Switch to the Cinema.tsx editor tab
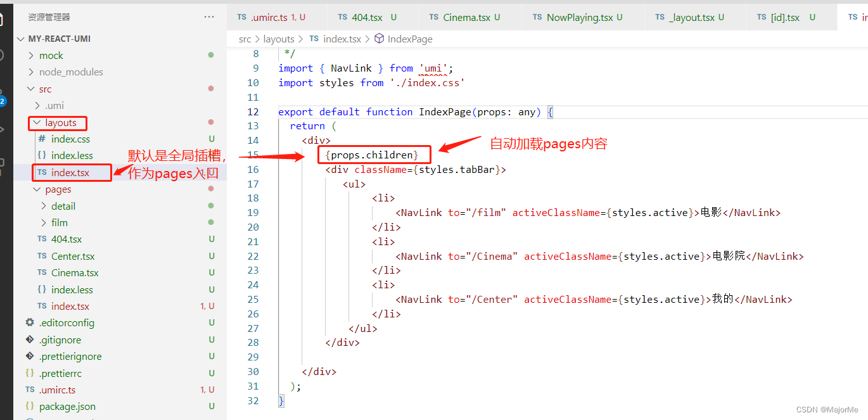 [x=470, y=17]
